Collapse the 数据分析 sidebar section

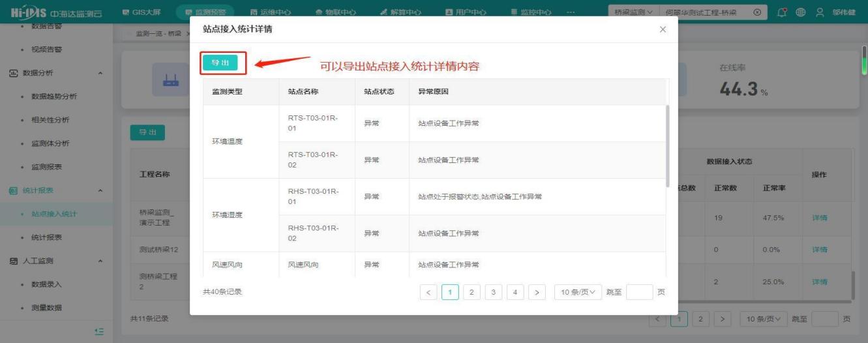tap(100, 72)
